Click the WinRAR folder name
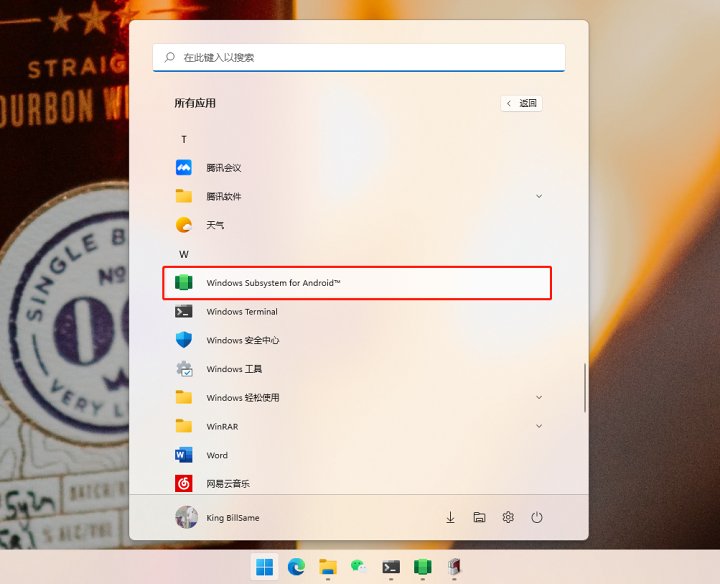 tap(222, 427)
